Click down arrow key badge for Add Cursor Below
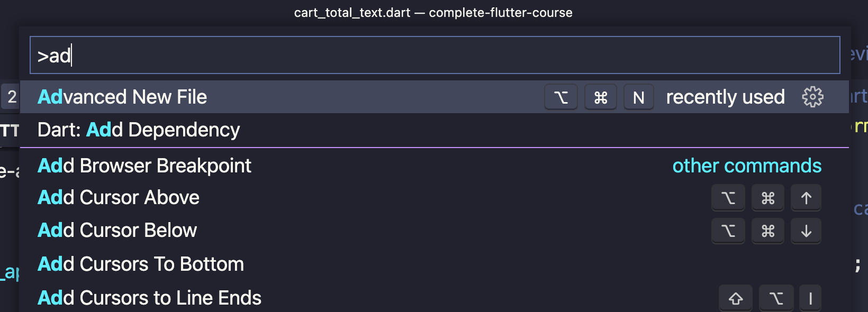The width and height of the screenshot is (868, 312). tap(806, 231)
